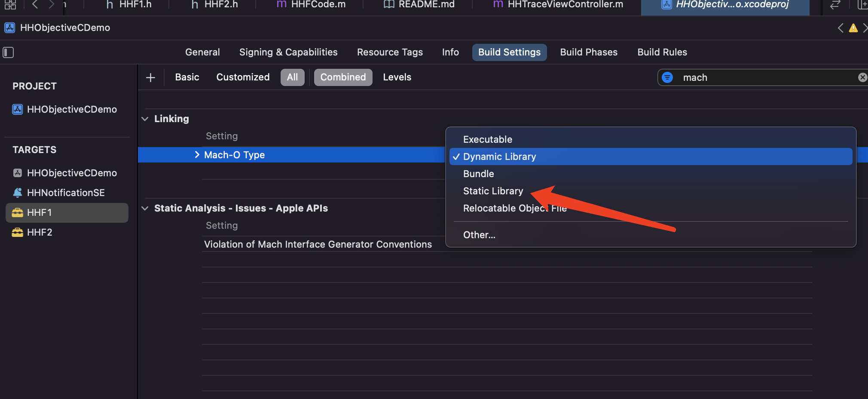Click the HHF2 toolbox icon
The image size is (868, 399).
coord(17,233)
